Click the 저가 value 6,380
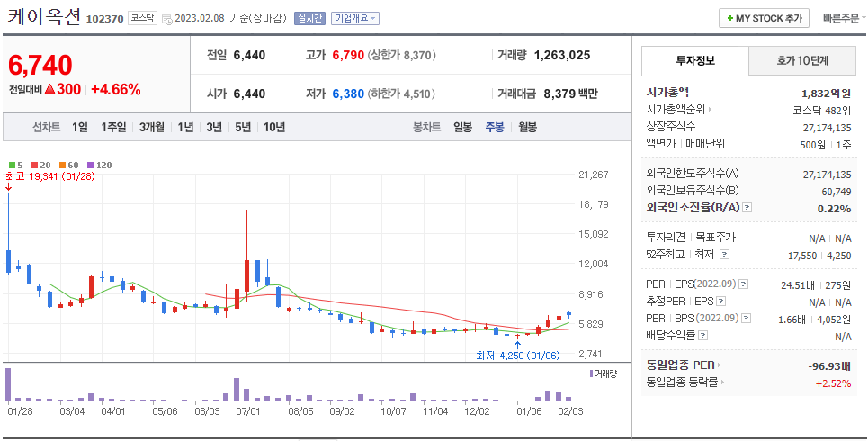 click(x=348, y=94)
